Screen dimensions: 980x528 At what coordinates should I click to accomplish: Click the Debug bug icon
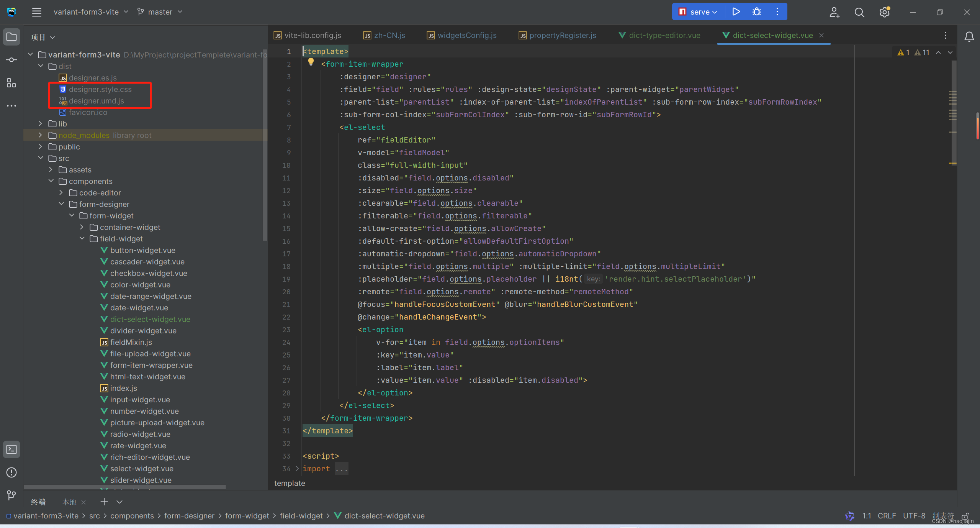(x=756, y=11)
